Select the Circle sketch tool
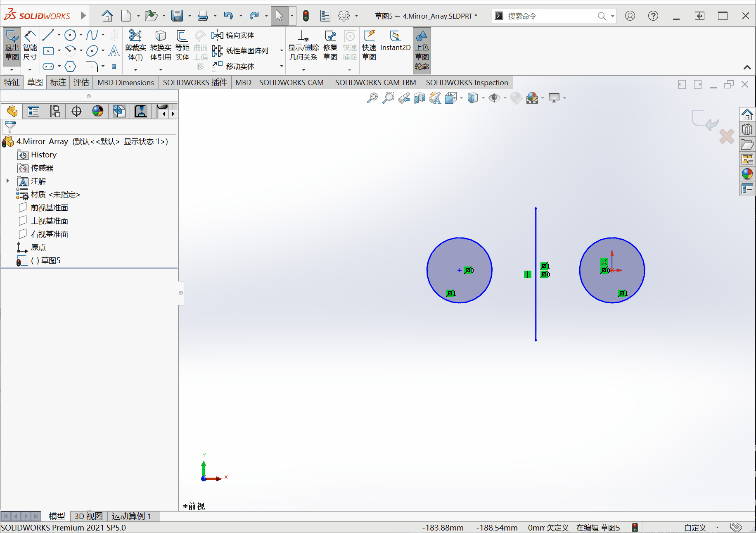This screenshot has width=756, height=533. tap(70, 35)
